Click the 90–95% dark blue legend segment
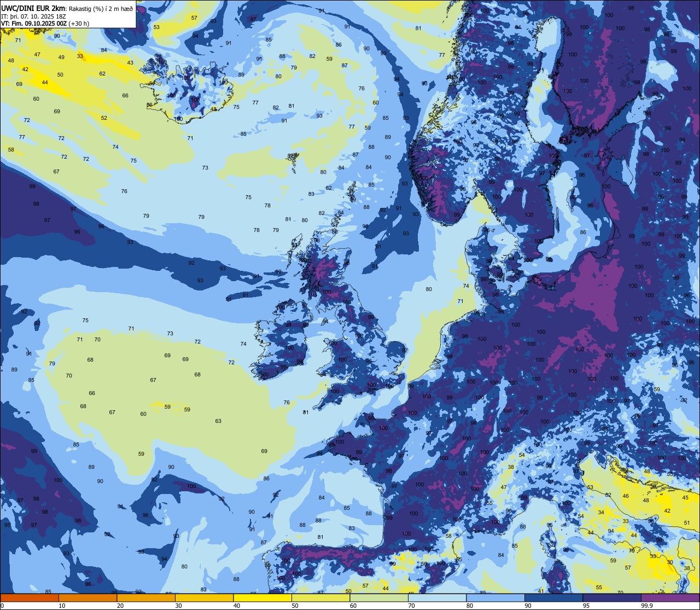The height and width of the screenshot is (610, 700). point(553,597)
